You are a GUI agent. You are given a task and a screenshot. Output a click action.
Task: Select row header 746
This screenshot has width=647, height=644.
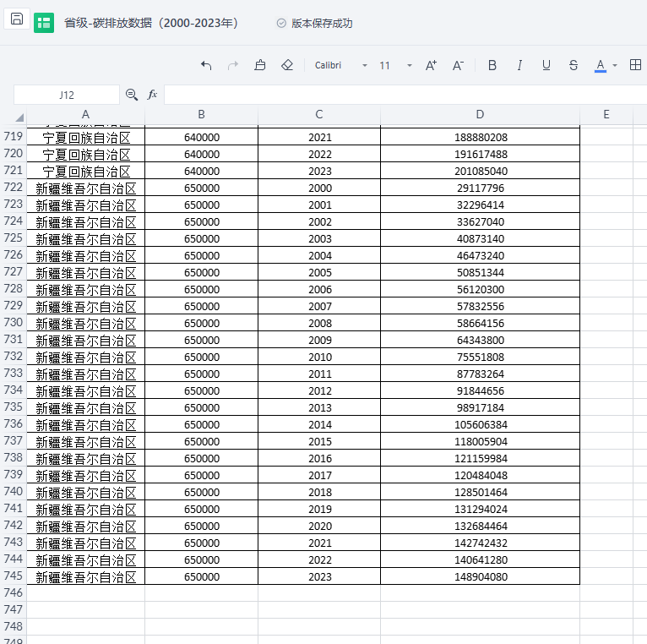click(14, 592)
